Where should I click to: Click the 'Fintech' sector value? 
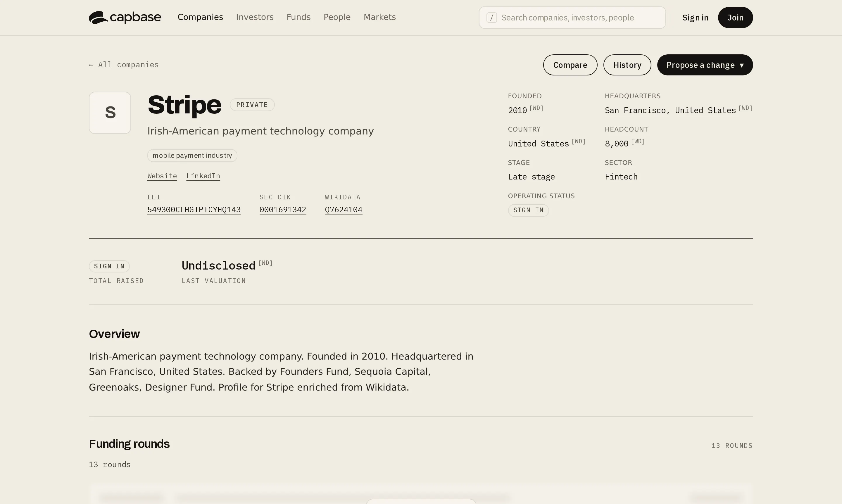(x=621, y=177)
